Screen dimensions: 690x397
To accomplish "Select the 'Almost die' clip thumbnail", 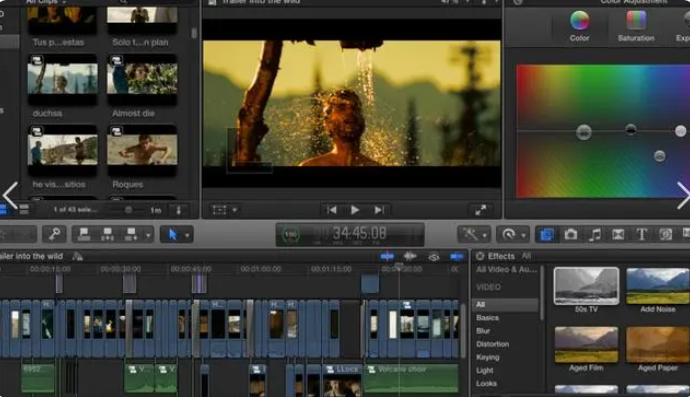I will [x=142, y=79].
